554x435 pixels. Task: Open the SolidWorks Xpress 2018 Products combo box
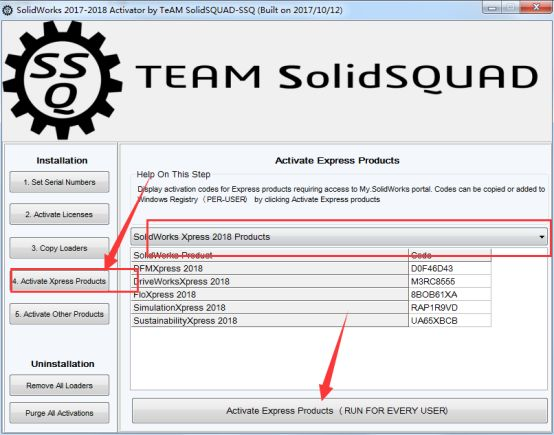tap(339, 237)
